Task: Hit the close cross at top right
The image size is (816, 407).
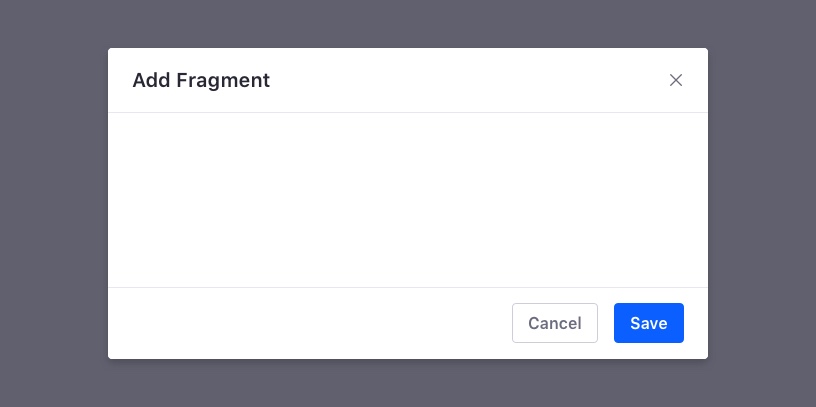Action: pos(676,80)
